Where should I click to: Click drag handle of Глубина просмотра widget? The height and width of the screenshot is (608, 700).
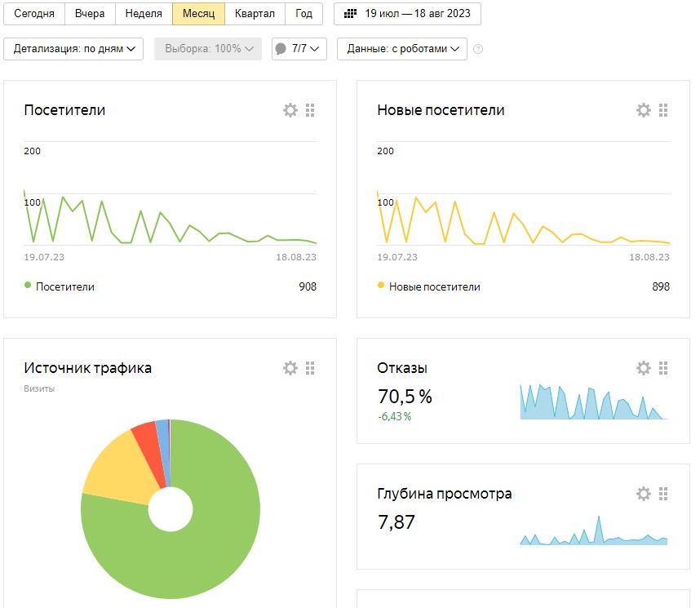pyautogui.click(x=663, y=494)
